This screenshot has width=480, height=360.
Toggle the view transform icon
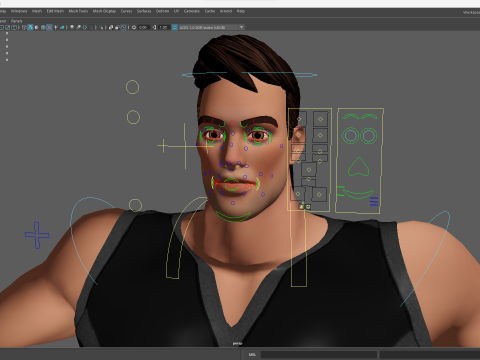click(174, 27)
